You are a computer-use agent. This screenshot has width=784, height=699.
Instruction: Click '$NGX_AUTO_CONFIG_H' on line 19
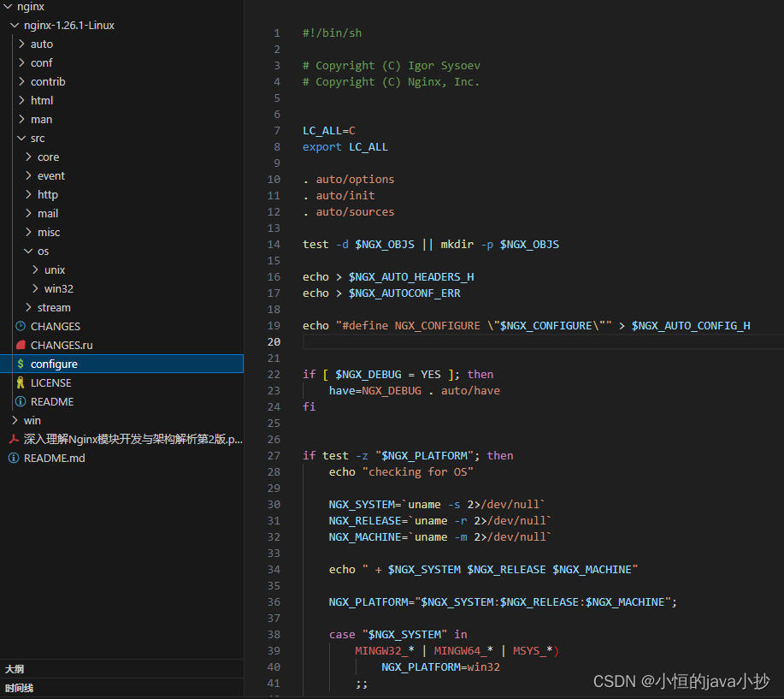[x=691, y=326]
